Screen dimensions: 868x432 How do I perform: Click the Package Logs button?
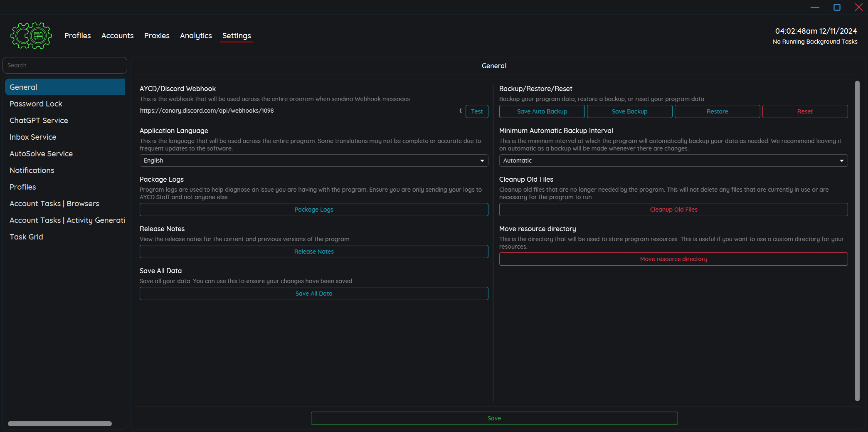click(x=313, y=210)
